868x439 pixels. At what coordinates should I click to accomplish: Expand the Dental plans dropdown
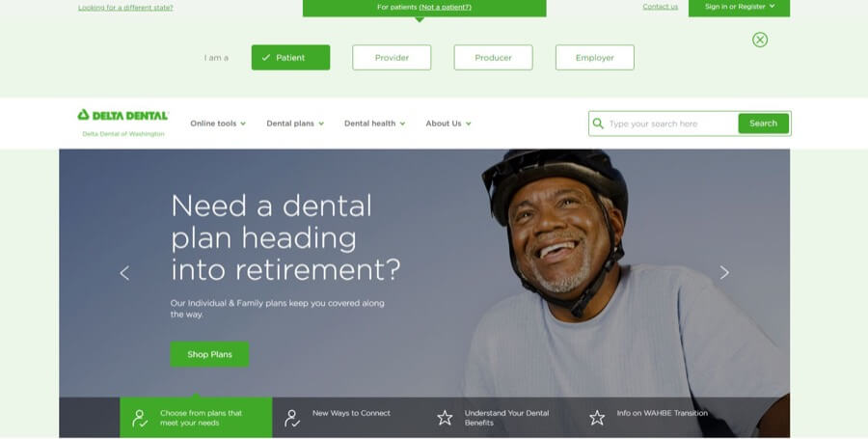tap(295, 123)
